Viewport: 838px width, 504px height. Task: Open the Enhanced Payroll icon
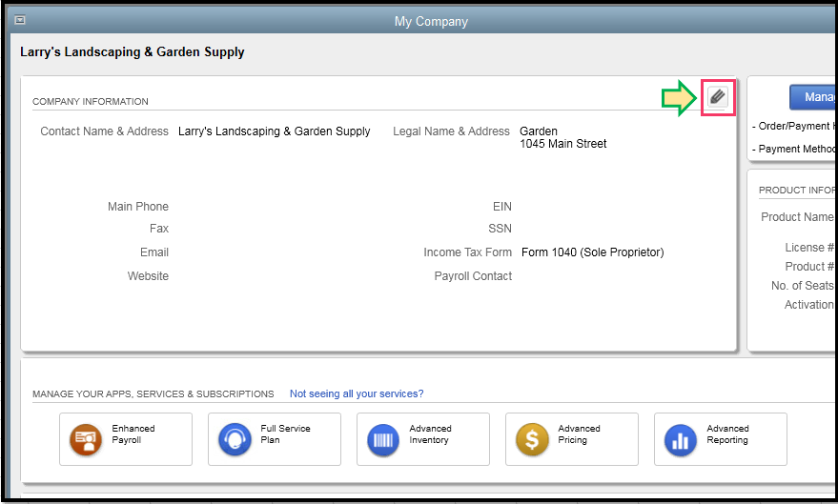86,439
